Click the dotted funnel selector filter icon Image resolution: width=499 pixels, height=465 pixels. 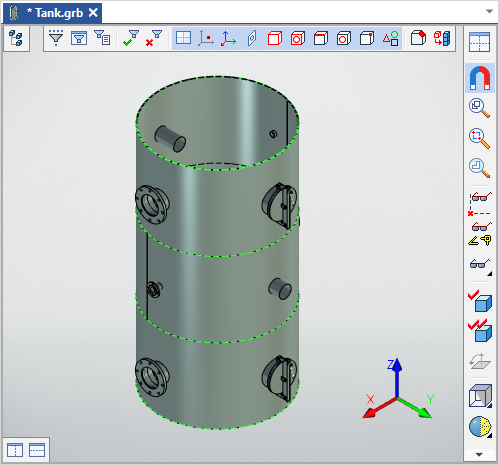[x=56, y=38]
